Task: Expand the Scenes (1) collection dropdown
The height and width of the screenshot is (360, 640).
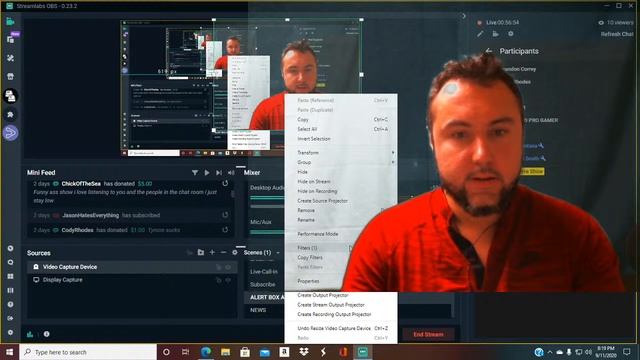Action: (278, 253)
